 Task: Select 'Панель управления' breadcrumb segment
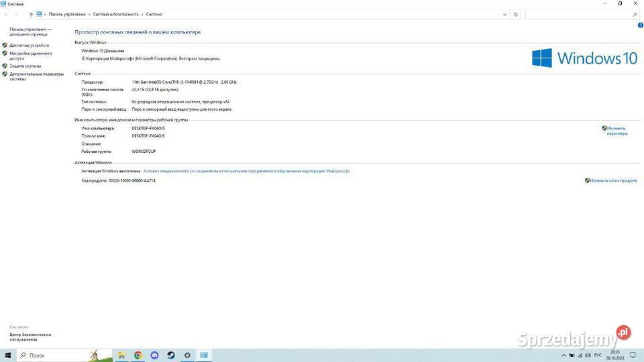click(67, 14)
